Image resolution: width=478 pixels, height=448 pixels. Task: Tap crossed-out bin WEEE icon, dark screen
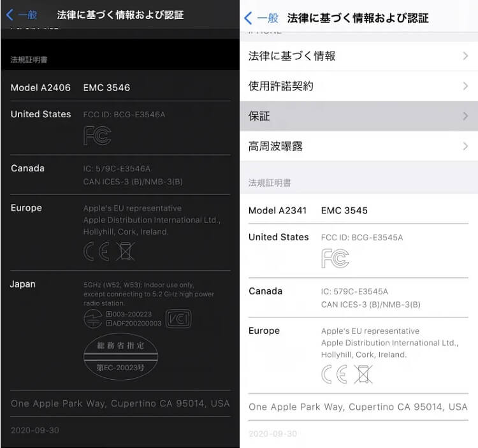point(125,252)
